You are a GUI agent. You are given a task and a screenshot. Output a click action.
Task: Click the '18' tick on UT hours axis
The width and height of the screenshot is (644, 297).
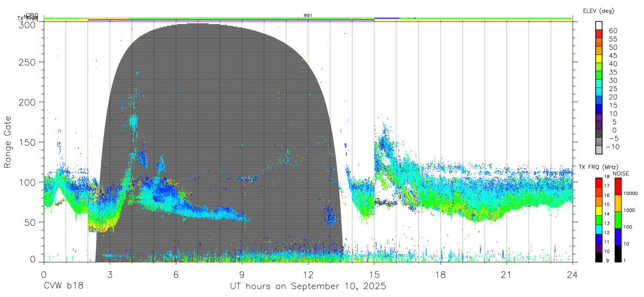[441, 274]
